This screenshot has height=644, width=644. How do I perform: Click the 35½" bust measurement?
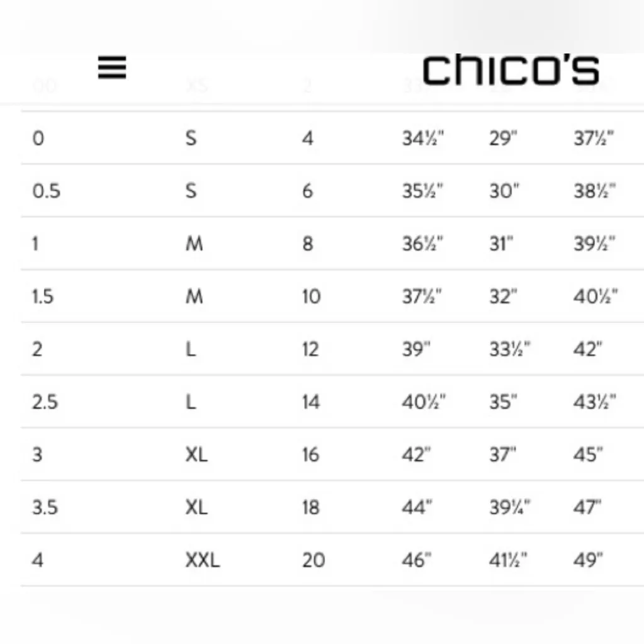(x=423, y=191)
